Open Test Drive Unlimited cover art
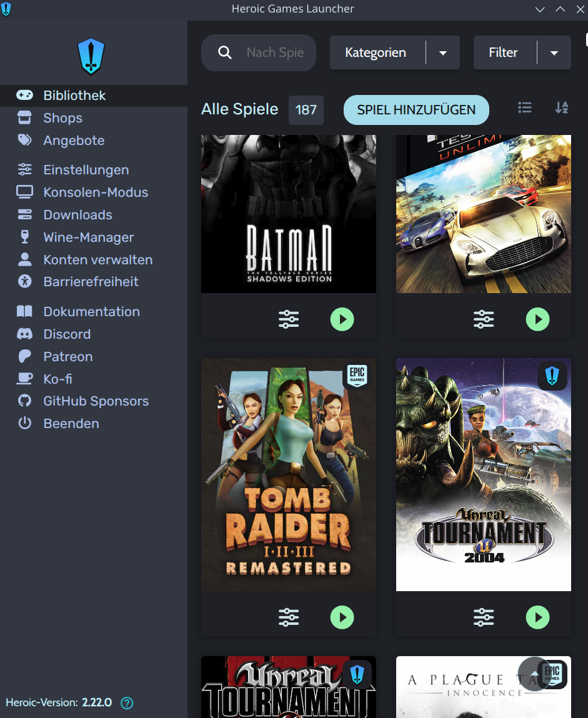588x718 pixels. click(x=484, y=214)
